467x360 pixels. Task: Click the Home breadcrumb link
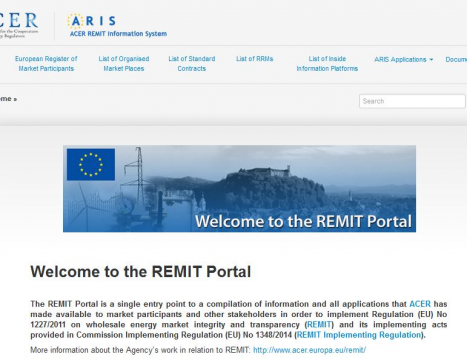coord(7,99)
